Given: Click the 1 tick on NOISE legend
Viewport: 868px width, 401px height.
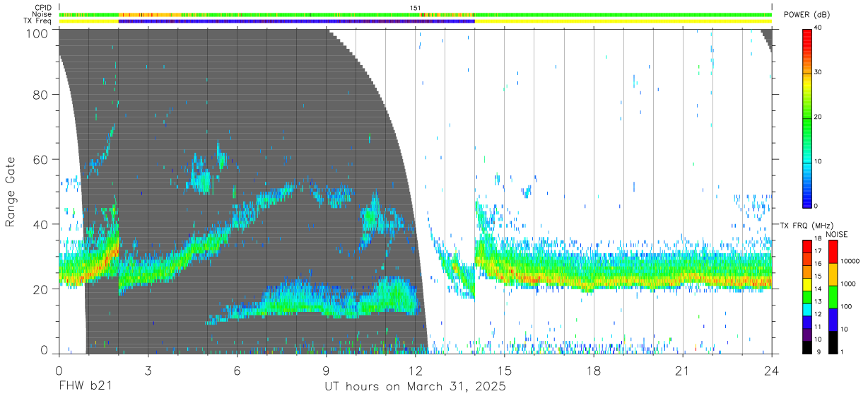Looking at the screenshot, I should pyautogui.click(x=841, y=351).
